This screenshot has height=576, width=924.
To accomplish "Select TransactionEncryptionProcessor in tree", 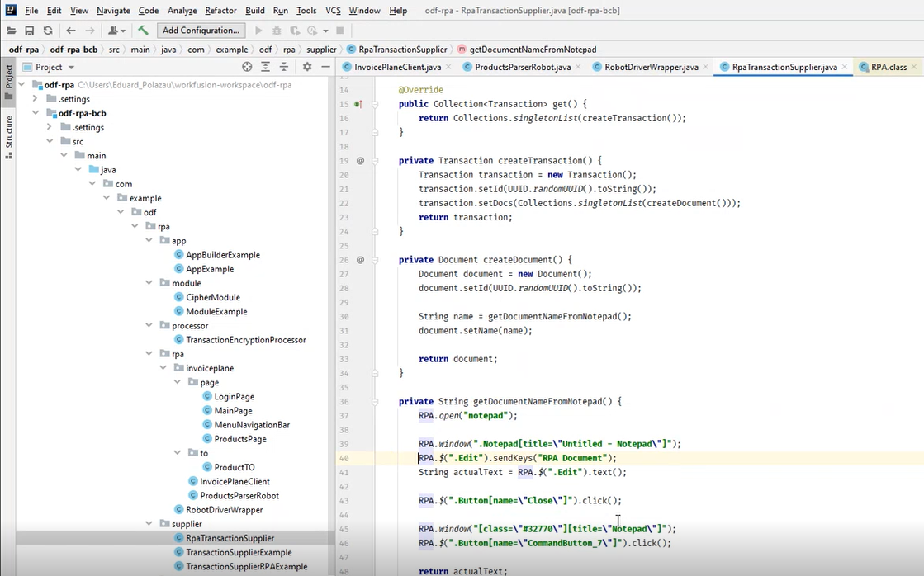I will [246, 340].
